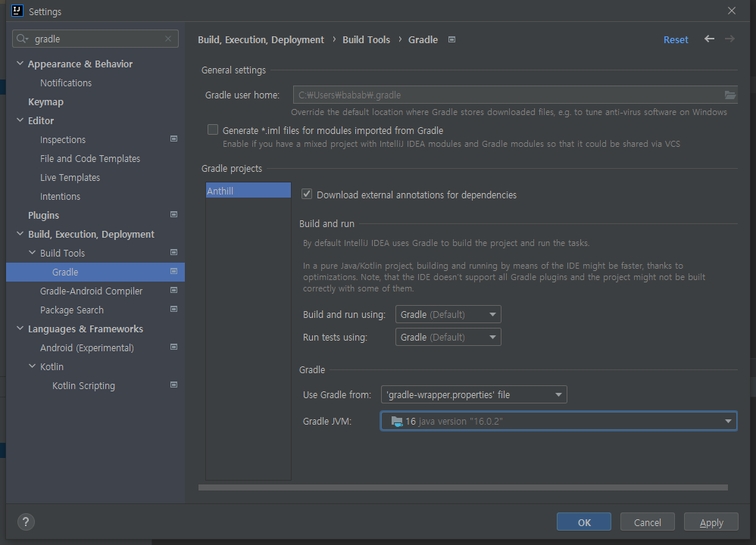756x545 pixels.
Task: Click project-level icon on Android (Experimental) row
Action: coord(174,347)
